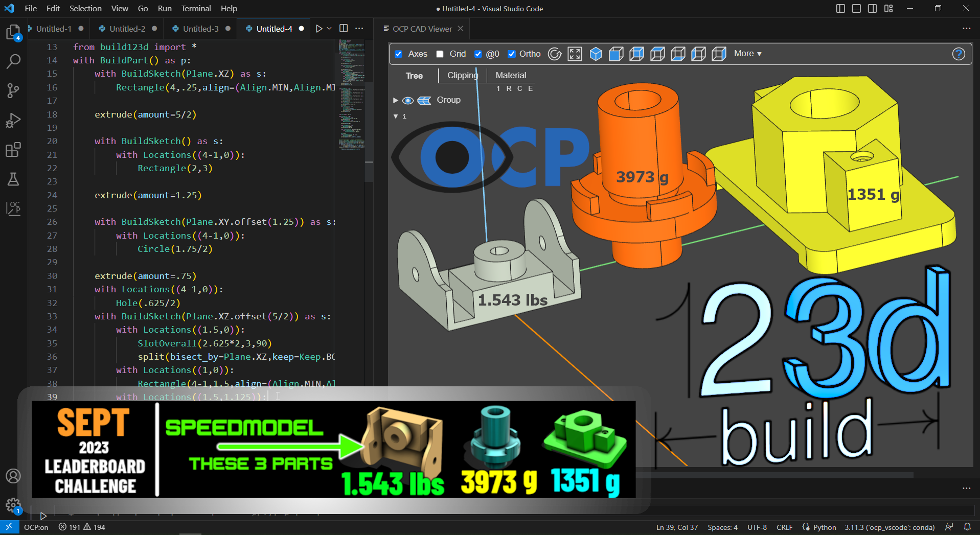Fit the model to view with the resize icon
The width and height of the screenshot is (980, 535).
tap(575, 54)
